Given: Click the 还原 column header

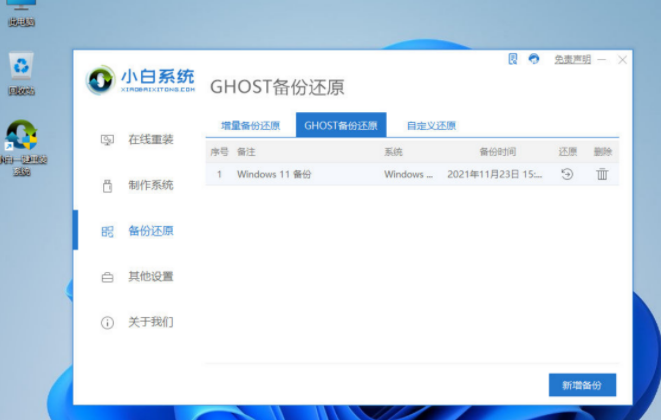Looking at the screenshot, I should (x=568, y=152).
